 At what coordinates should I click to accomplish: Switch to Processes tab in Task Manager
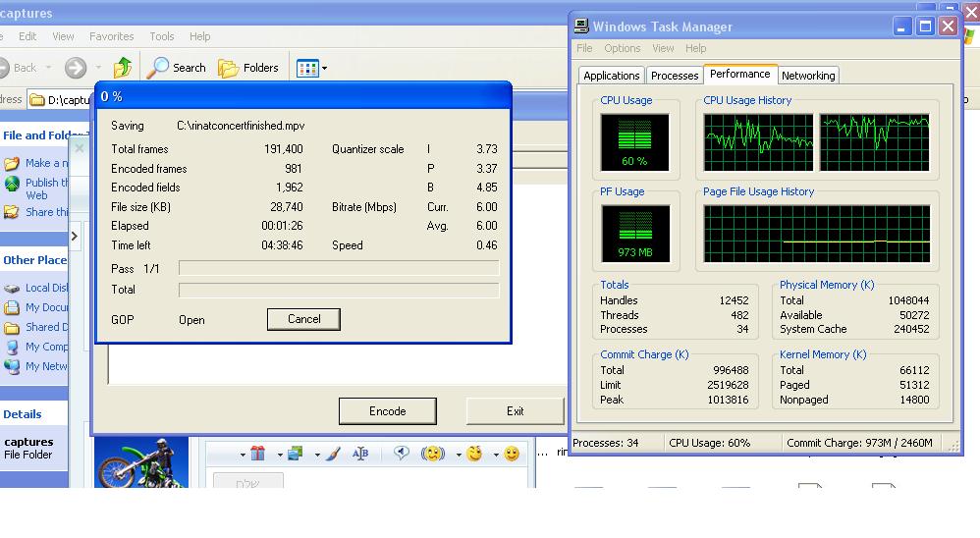675,76
